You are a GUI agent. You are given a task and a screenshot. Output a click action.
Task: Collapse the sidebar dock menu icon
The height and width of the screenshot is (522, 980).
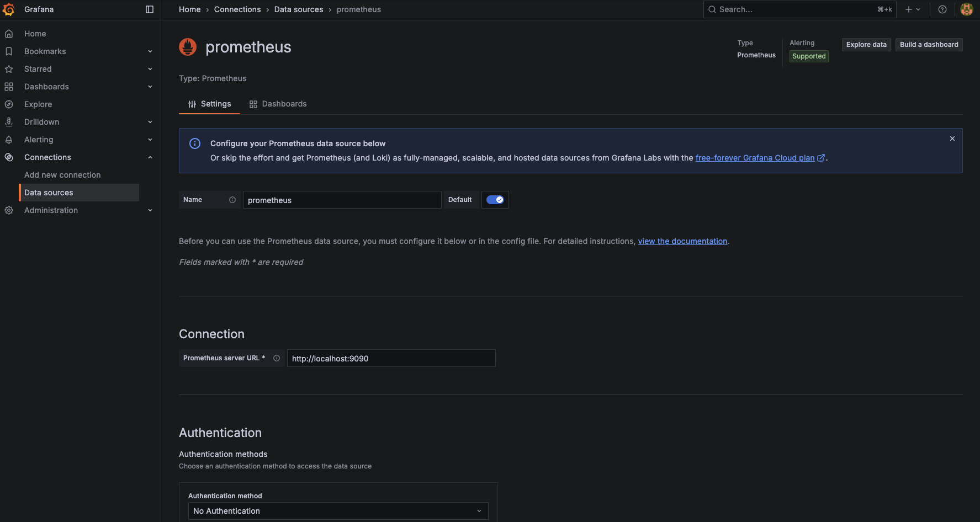[150, 9]
